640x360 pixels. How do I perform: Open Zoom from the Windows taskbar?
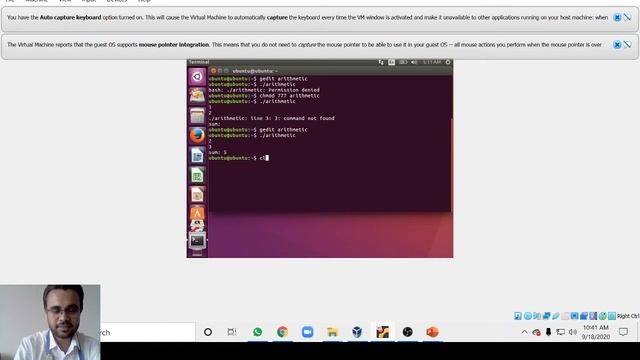(x=307, y=332)
